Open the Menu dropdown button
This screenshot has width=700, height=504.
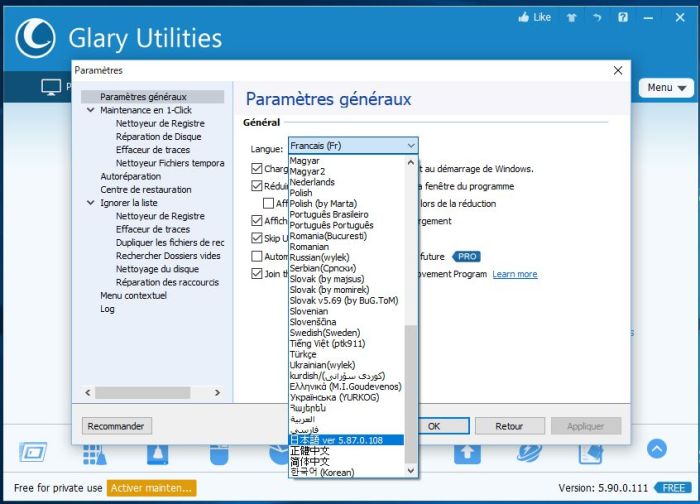(666, 88)
